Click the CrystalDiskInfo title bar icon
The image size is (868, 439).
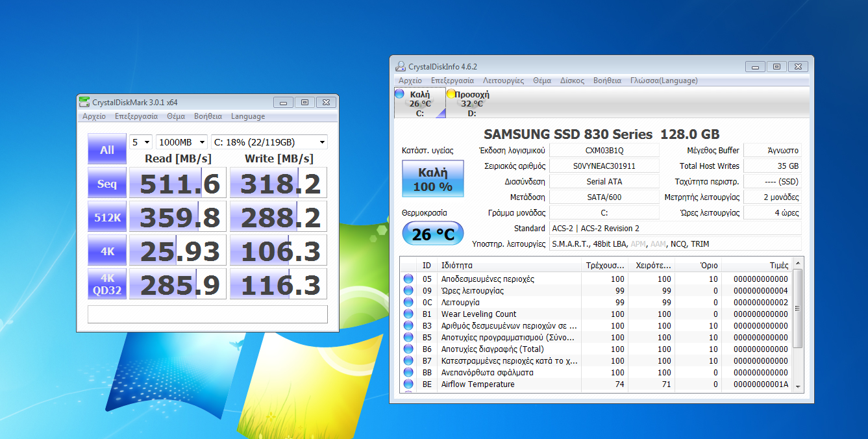tap(401, 66)
